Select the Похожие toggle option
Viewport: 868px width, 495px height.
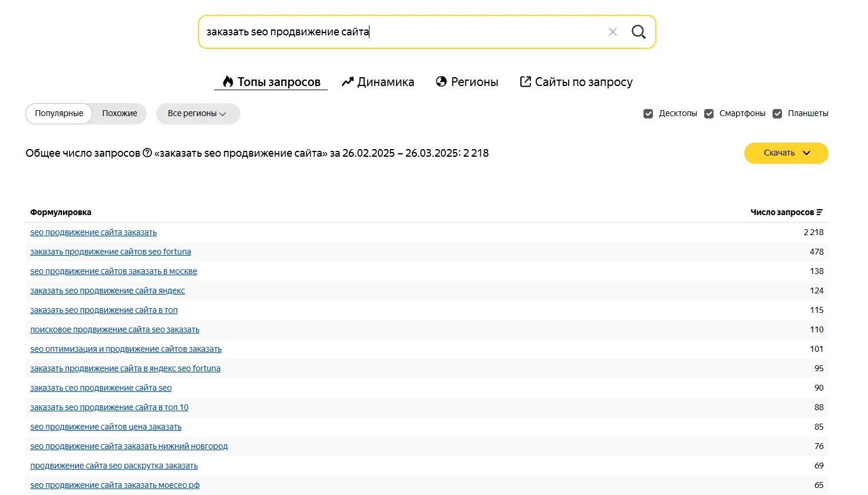coord(120,114)
